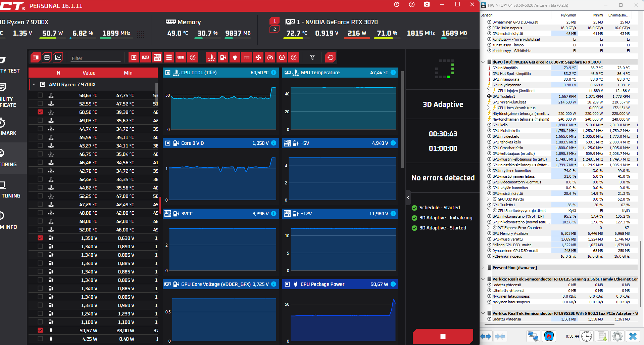Viewport: 644px width, 345px height.
Task: Collapse the Verkko RTL8125 Gaming Ethernet section
Action: 483,279
